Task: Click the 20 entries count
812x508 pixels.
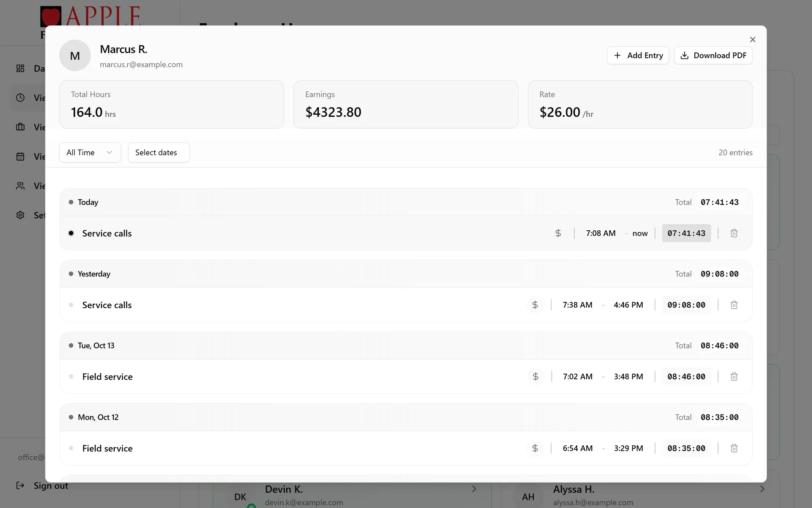Action: (x=735, y=152)
